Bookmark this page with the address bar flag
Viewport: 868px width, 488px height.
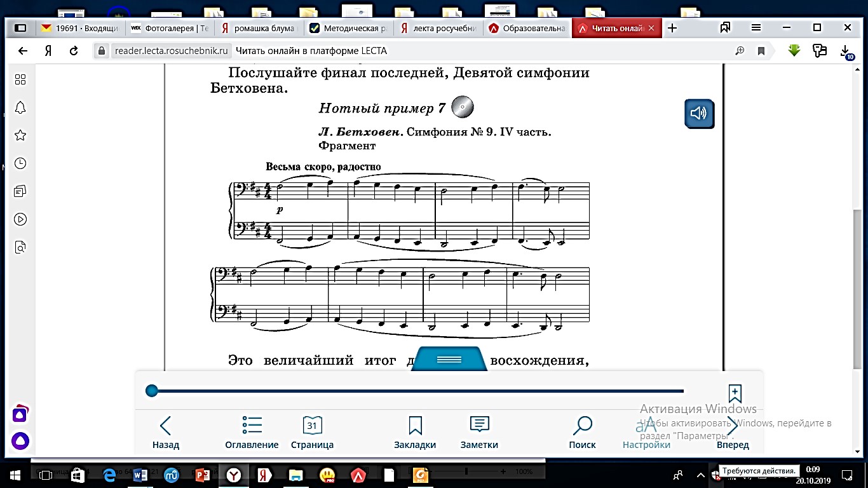(761, 51)
